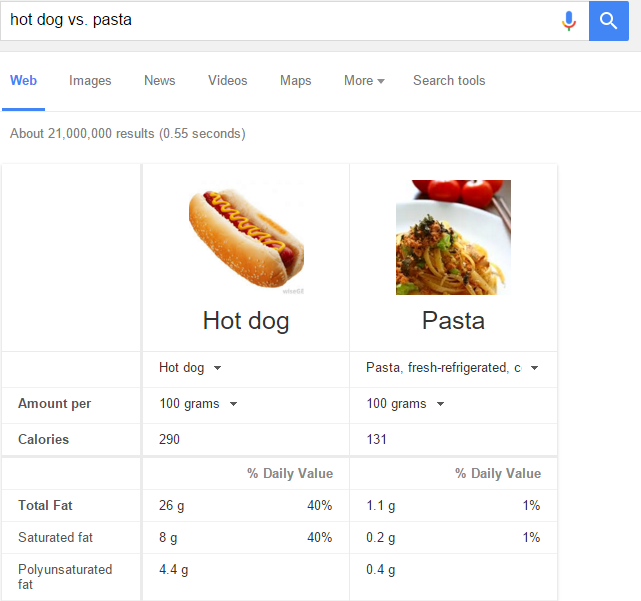Switch to the Images tab
641x601 pixels.
[x=90, y=81]
